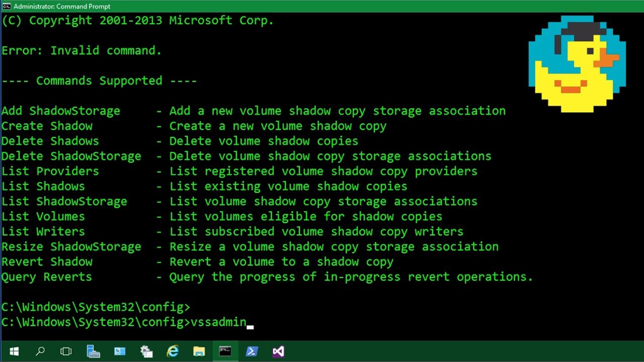Click the 'List Providers' command name
Image resolution: width=644 pixels, height=362 pixels.
click(50, 171)
